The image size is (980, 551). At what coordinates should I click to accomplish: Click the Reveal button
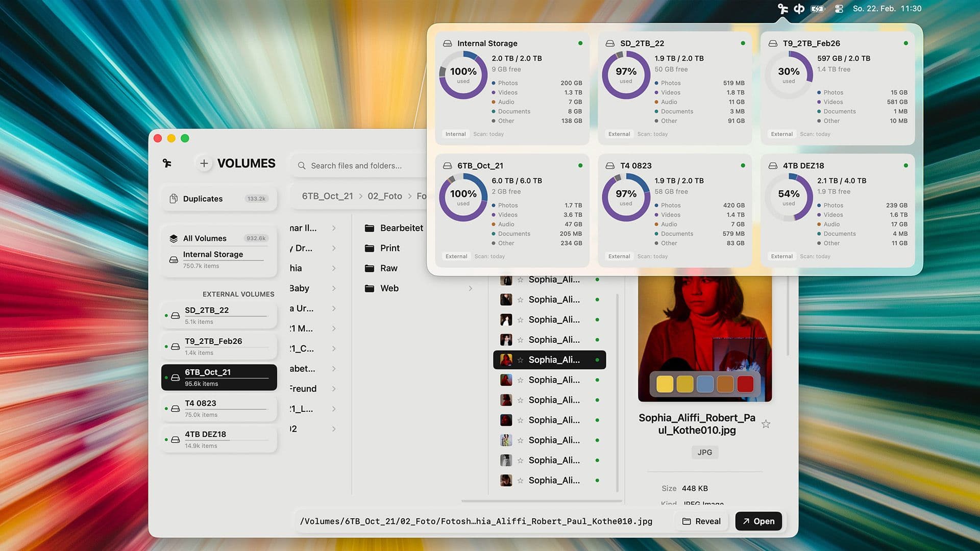point(701,521)
